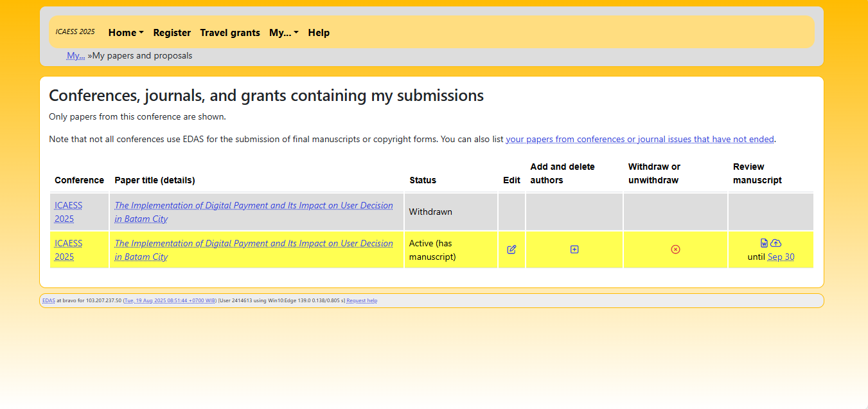Click the edit paper pencil icon
Viewport: 868px width, 409px height.
point(511,250)
